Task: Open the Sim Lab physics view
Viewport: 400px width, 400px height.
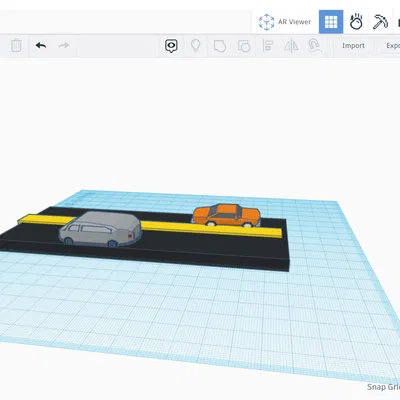Action: pos(356,22)
